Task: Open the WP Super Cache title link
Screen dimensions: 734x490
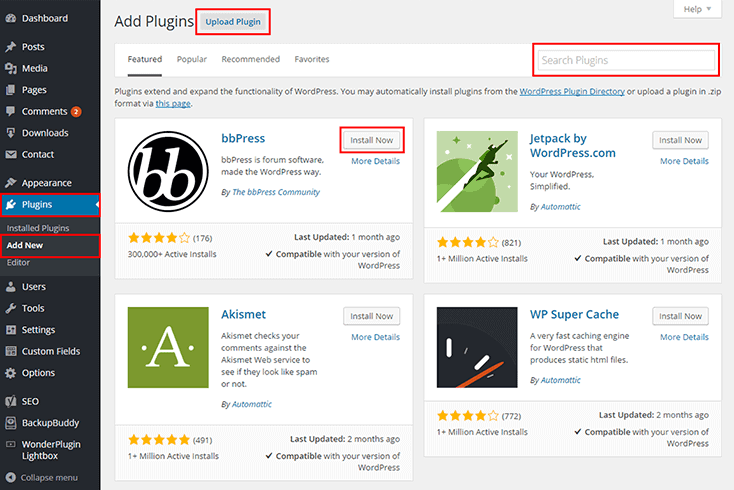Action: click(574, 314)
